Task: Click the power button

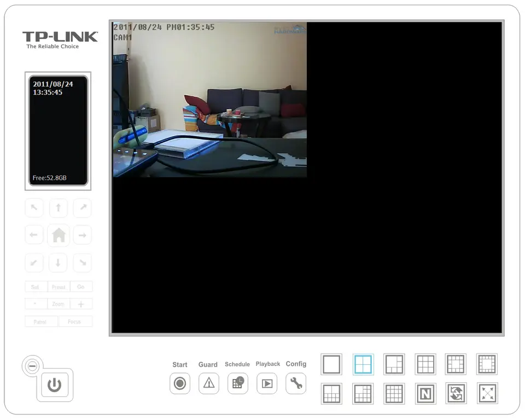Action: pyautogui.click(x=54, y=385)
